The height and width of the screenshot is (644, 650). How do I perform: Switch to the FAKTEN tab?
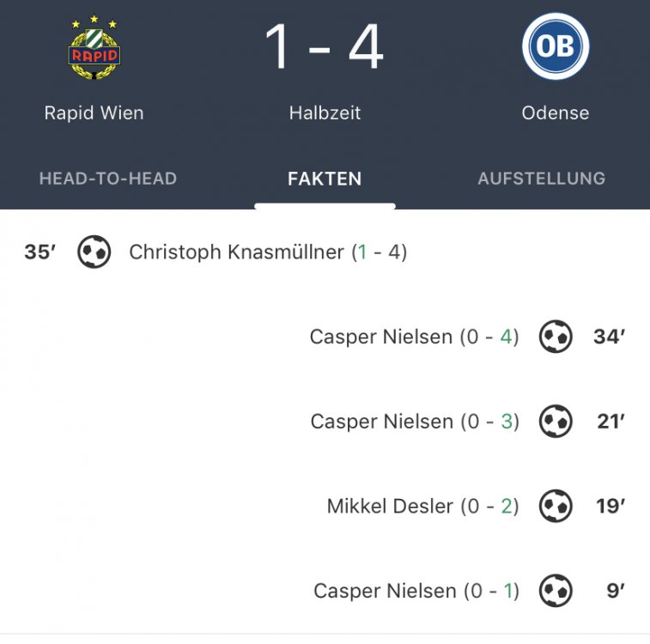pos(325,179)
